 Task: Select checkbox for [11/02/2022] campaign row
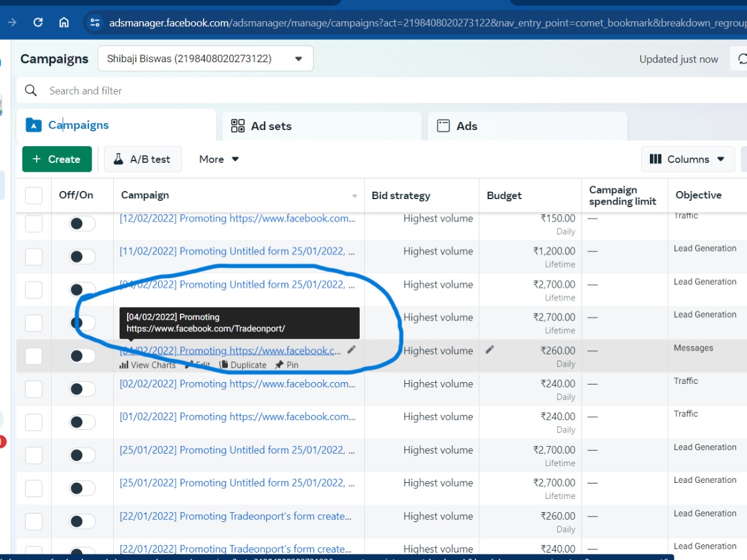click(x=34, y=256)
